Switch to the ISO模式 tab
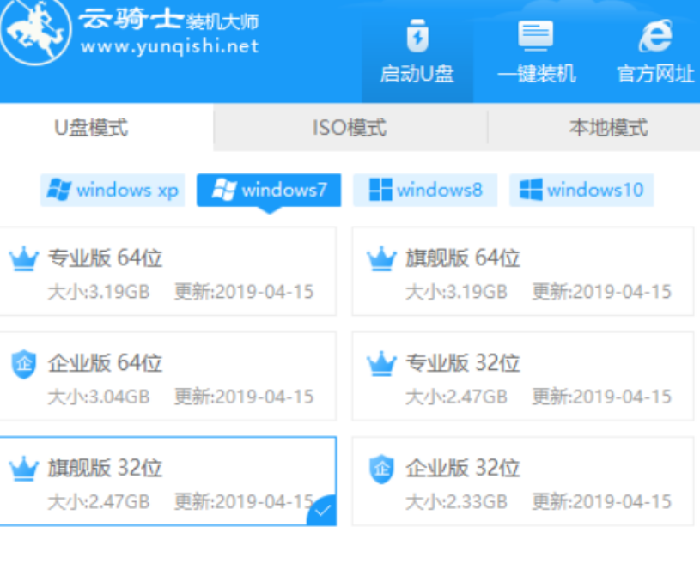The height and width of the screenshot is (588, 700). pyautogui.click(x=349, y=129)
